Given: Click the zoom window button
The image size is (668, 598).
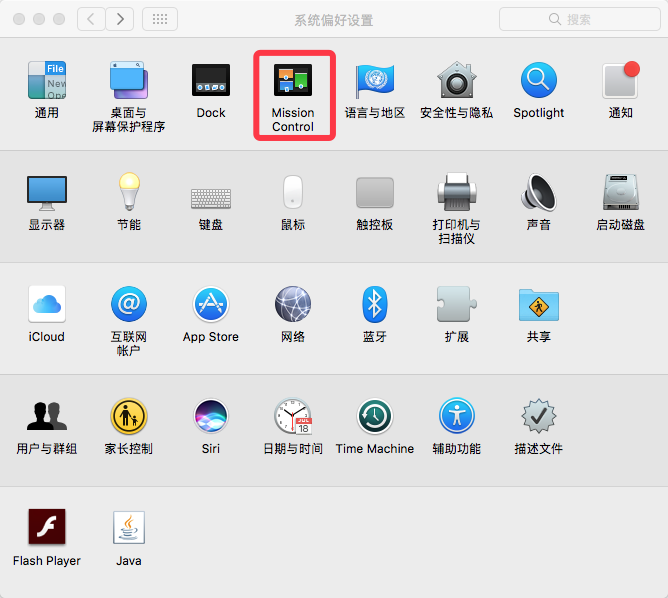Looking at the screenshot, I should click(x=59, y=19).
